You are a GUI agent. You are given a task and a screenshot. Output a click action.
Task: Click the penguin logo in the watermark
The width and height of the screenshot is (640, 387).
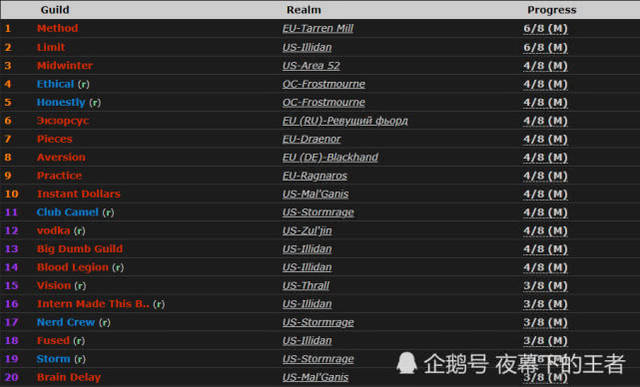[x=407, y=363]
